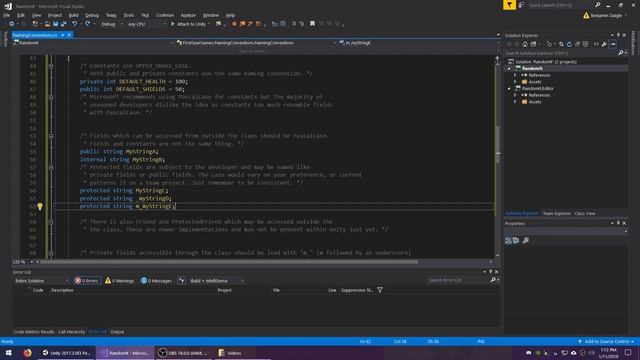Viewport: 640px width, 360px height.
Task: Expand References under the first project
Action: [515, 75]
